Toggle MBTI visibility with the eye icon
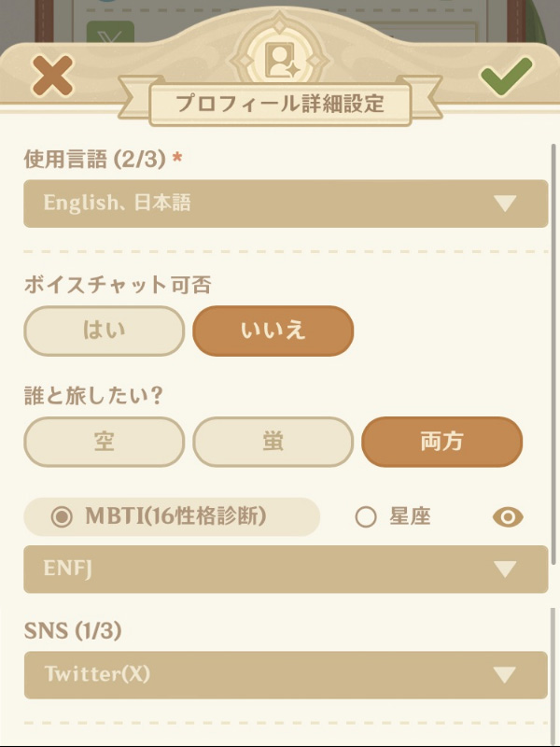 (508, 515)
